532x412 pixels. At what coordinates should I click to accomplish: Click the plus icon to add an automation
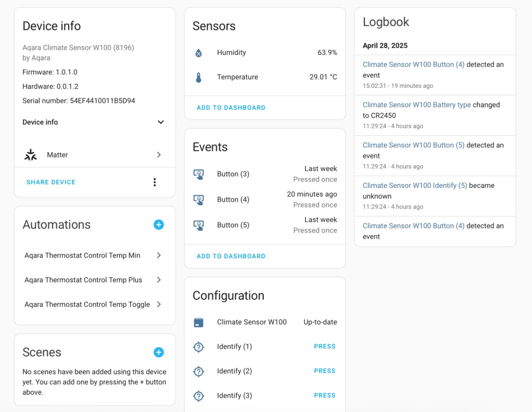click(x=159, y=225)
